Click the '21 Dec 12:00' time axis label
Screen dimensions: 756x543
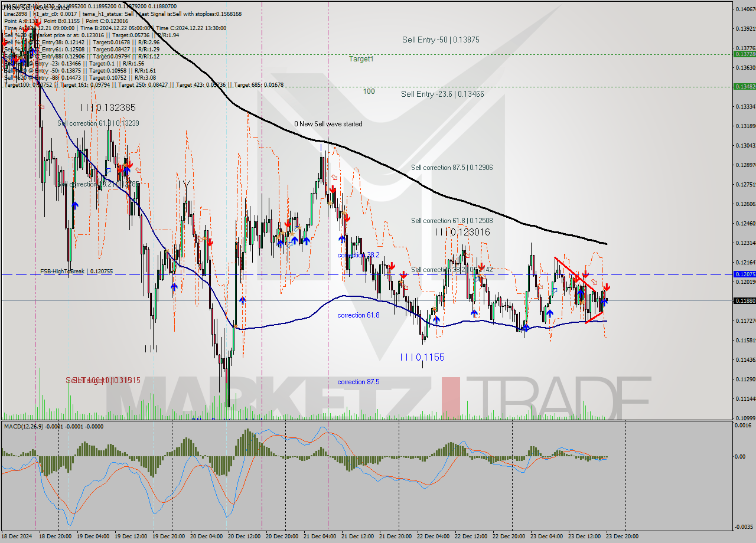[x=359, y=536]
